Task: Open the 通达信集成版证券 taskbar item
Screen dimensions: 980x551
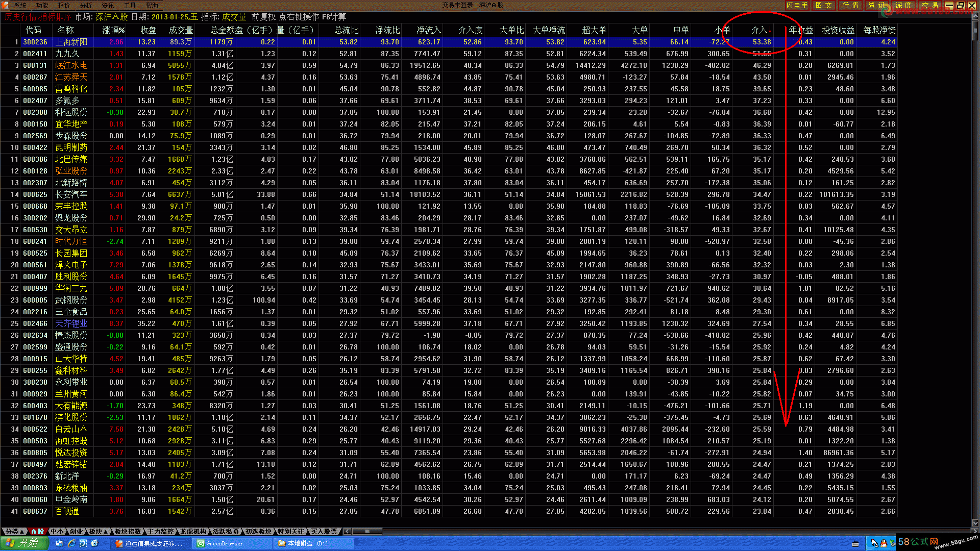Action: [149, 543]
